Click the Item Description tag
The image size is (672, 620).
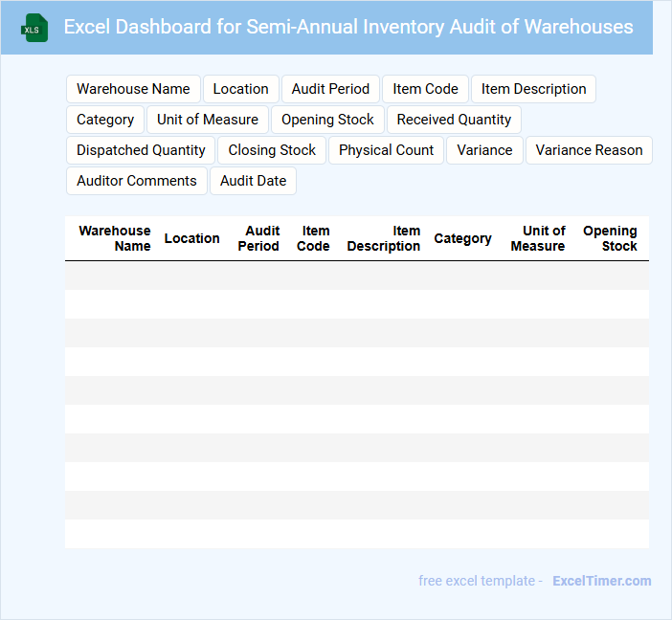click(533, 89)
